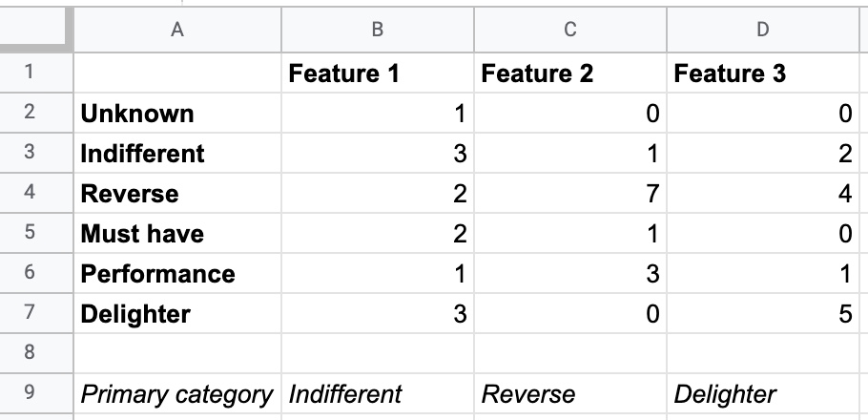Click the select-all corner box
This screenshot has width=868, height=420.
click(36, 30)
